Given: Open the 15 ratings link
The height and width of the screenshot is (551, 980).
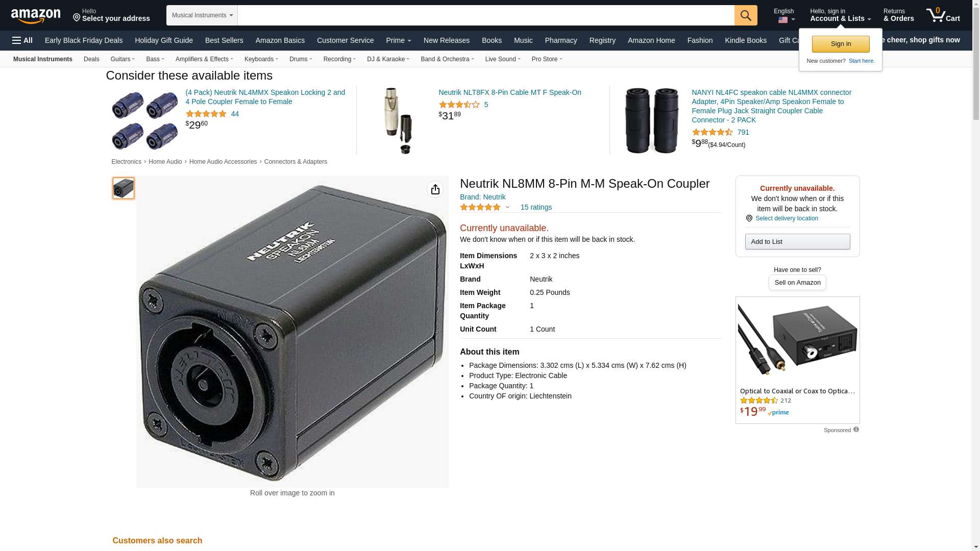Looking at the screenshot, I should point(536,207).
